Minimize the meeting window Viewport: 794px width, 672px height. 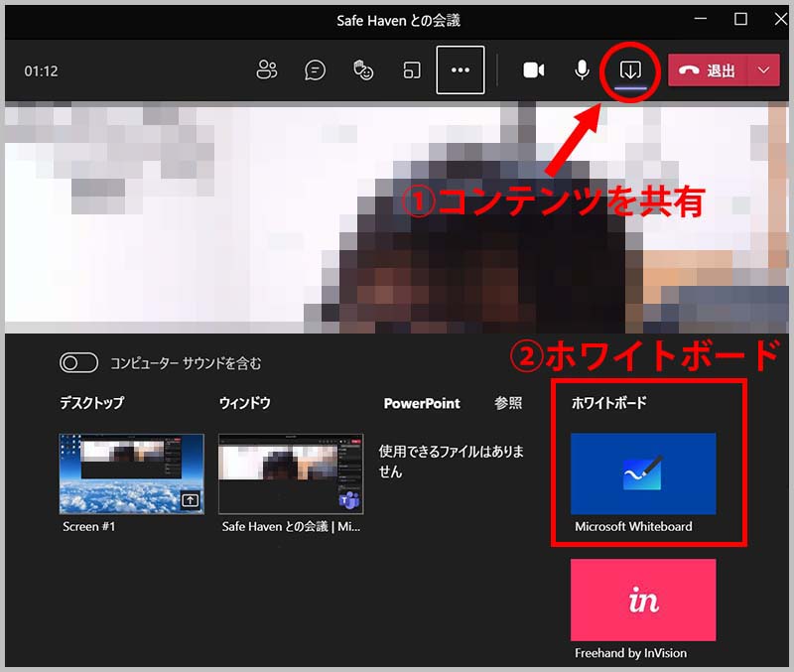coord(701,19)
